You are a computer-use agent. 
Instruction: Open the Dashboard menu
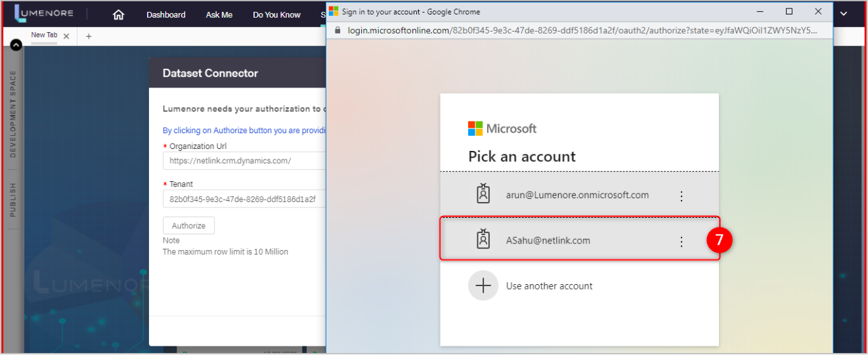coord(165,14)
